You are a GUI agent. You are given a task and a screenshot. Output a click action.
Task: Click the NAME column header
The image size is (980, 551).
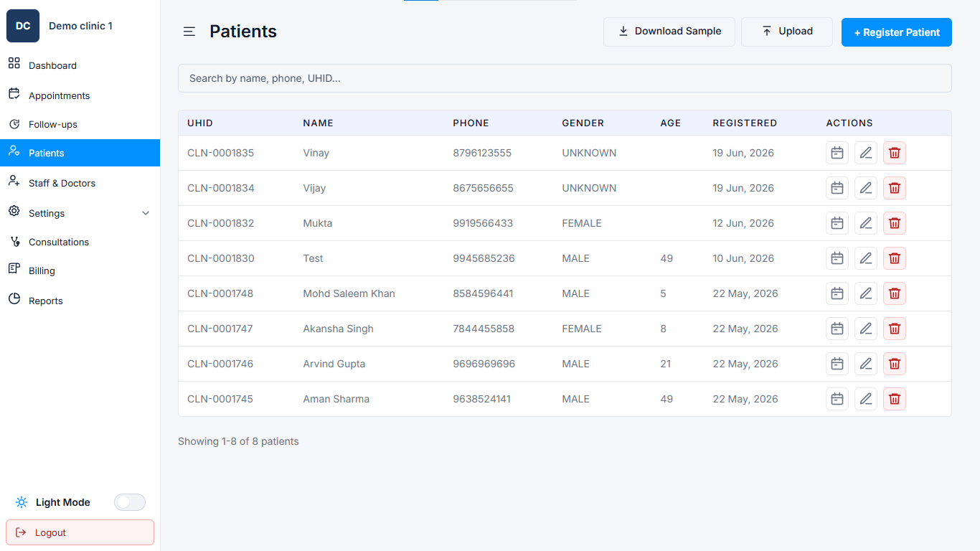point(319,123)
